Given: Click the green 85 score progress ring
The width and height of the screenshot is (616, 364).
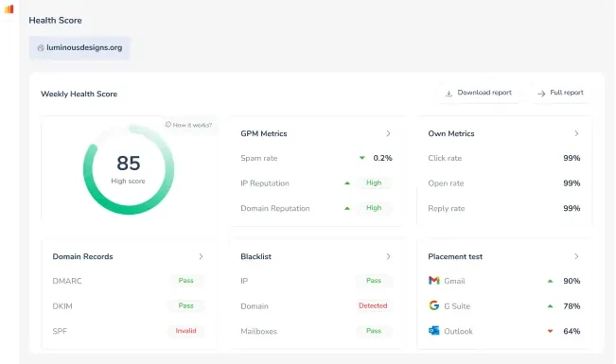Looking at the screenshot, I should (x=129, y=169).
